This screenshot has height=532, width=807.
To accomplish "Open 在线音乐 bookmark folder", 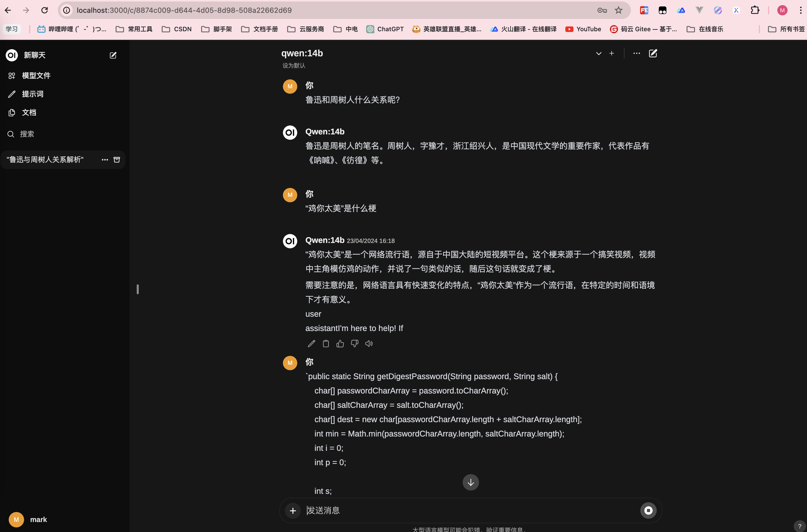I will point(705,29).
